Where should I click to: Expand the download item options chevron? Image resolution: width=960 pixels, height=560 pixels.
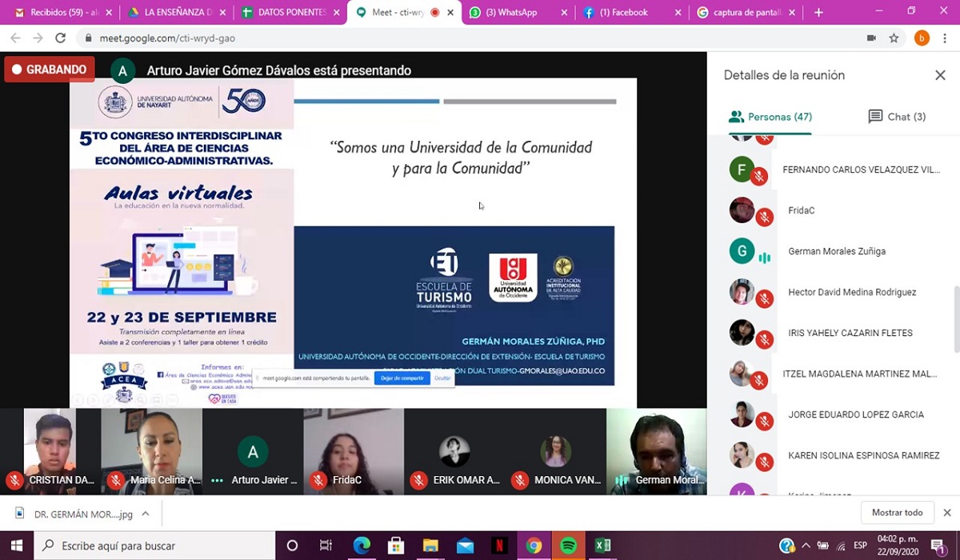[145, 514]
